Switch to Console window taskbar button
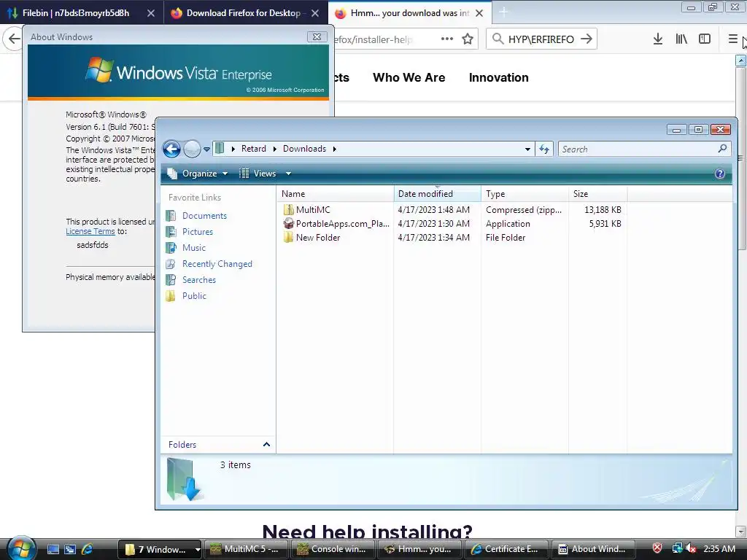 pyautogui.click(x=334, y=549)
